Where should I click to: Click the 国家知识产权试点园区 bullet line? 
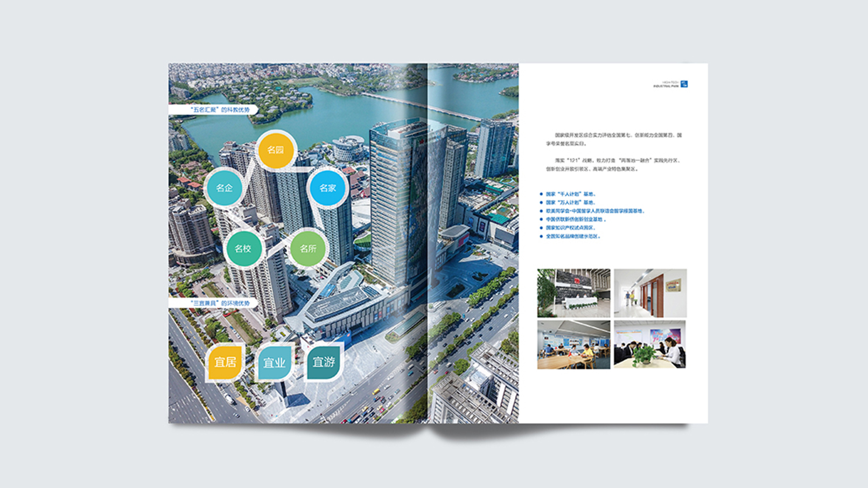(x=570, y=228)
